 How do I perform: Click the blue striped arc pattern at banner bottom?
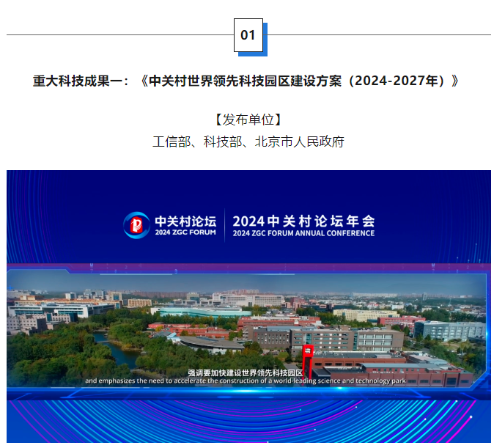click(x=247, y=424)
